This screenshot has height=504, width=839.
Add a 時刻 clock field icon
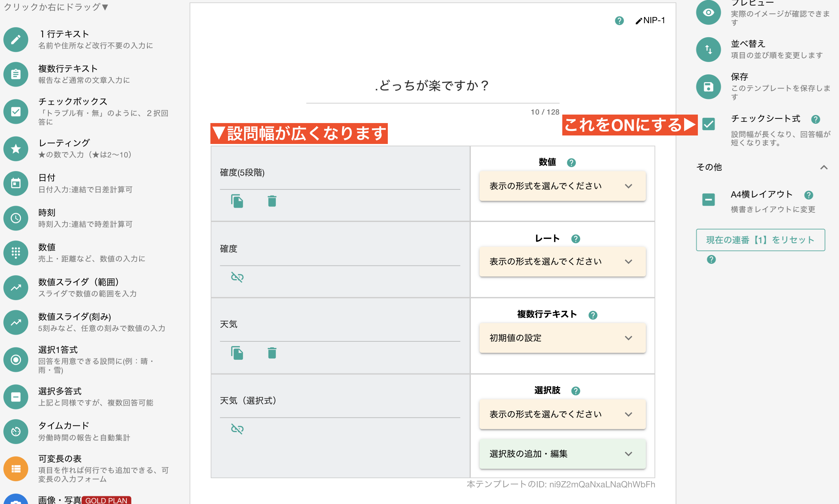click(x=16, y=218)
